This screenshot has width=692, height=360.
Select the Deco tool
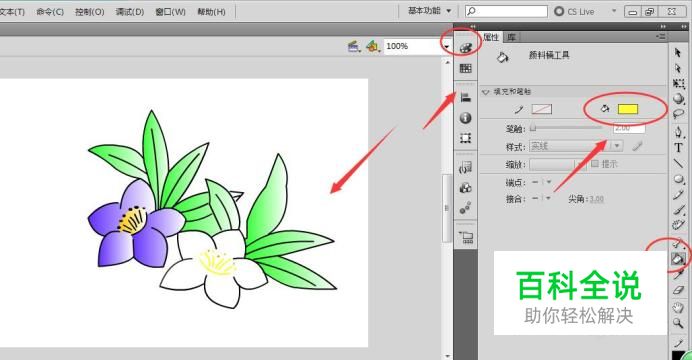click(678, 225)
